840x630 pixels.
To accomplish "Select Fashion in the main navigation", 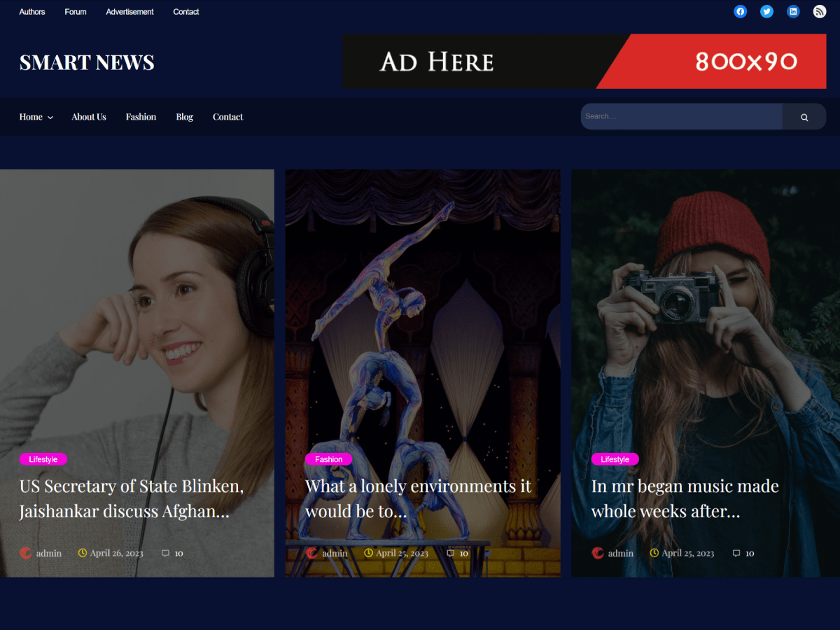I will (x=141, y=117).
